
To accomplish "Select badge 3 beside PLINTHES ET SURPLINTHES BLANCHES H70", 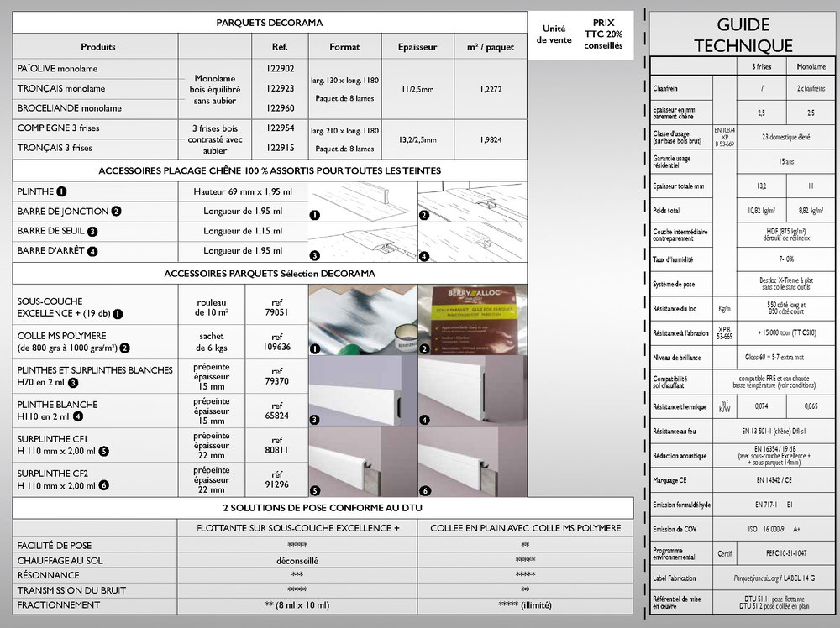I will [74, 383].
